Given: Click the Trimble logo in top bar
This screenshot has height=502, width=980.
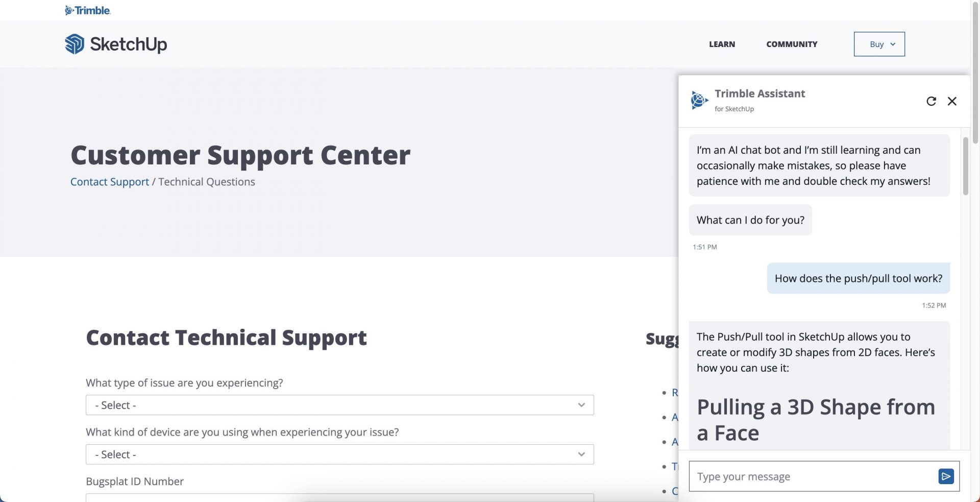Looking at the screenshot, I should coord(88,10).
